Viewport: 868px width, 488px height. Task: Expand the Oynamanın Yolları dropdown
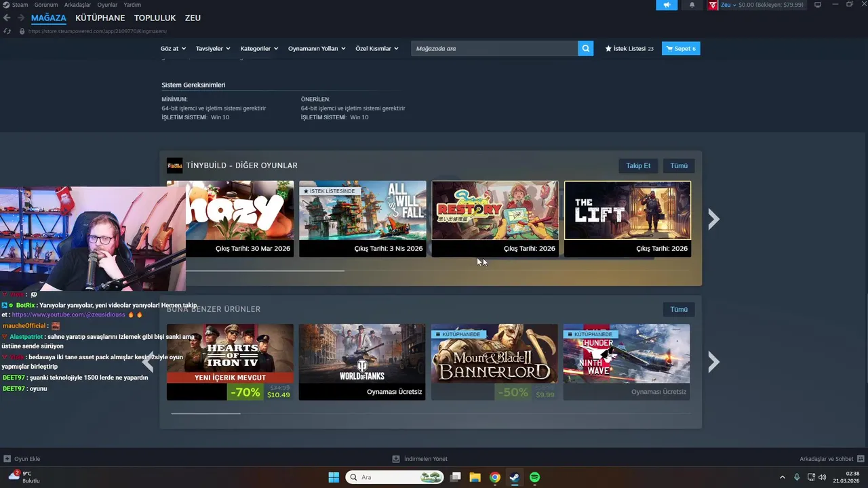coord(317,49)
